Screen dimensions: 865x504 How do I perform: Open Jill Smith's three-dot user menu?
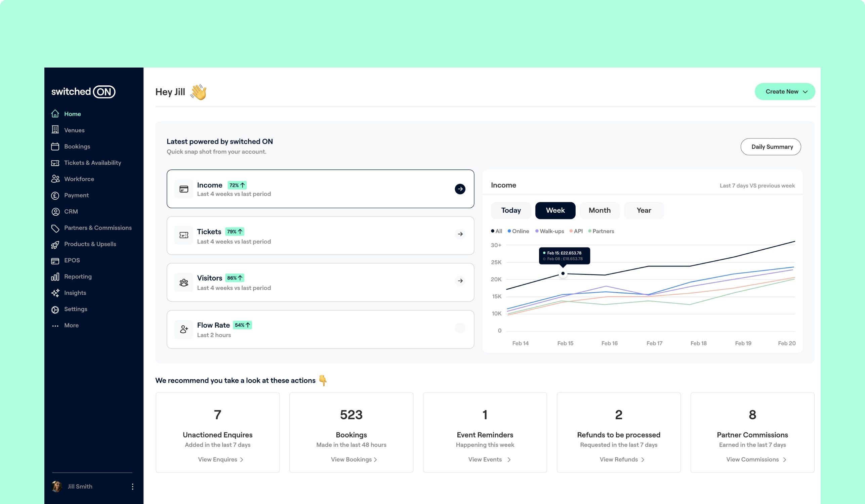point(132,486)
